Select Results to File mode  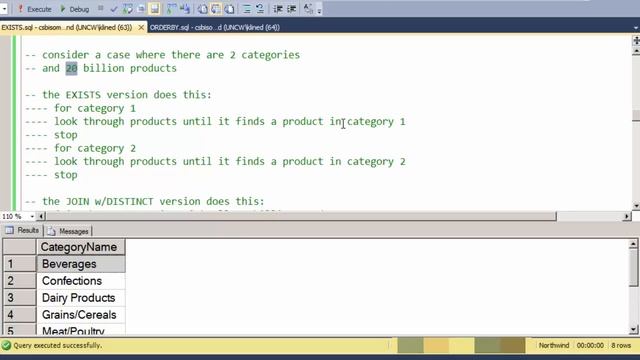coord(229,9)
